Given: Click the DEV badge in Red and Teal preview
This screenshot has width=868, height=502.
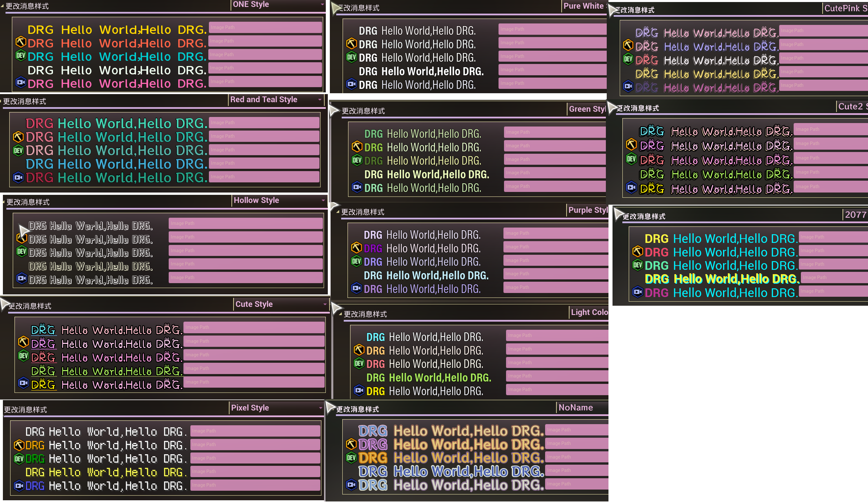Looking at the screenshot, I should 18,150.
